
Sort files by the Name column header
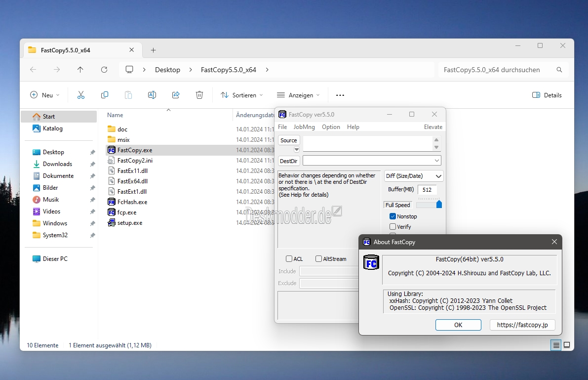tap(115, 115)
